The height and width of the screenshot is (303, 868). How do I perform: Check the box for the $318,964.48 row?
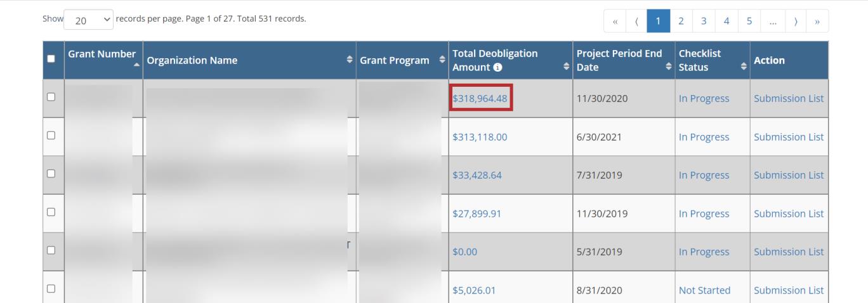pyautogui.click(x=51, y=98)
